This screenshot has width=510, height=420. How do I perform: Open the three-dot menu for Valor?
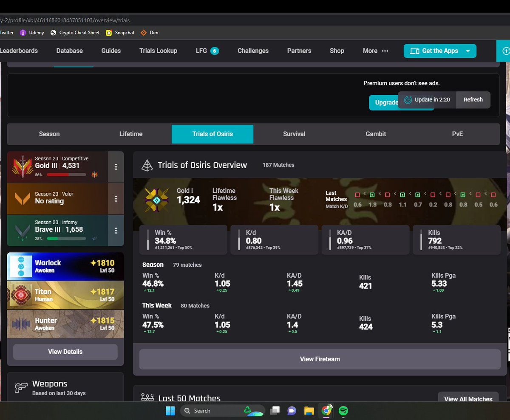(x=116, y=198)
